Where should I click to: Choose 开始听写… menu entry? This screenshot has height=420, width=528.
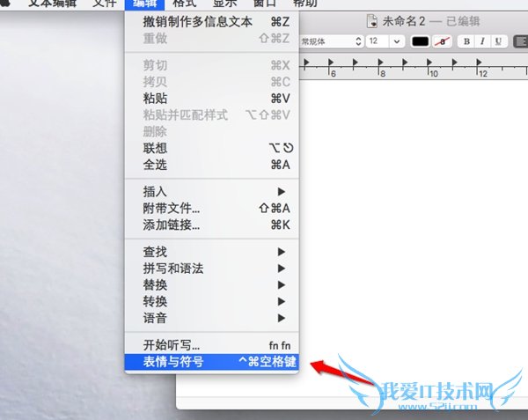coord(212,345)
